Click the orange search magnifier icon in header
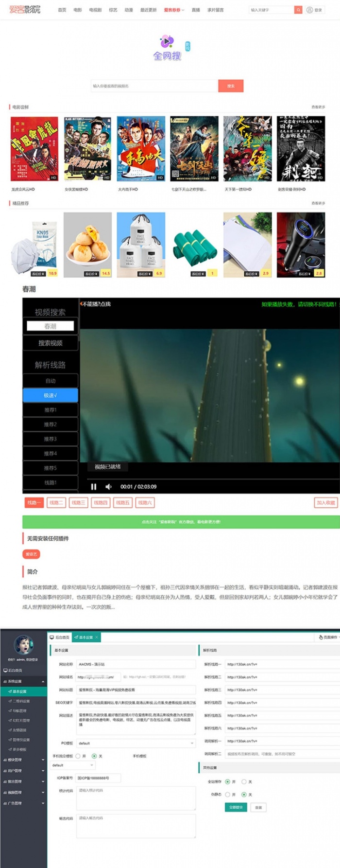This screenshot has width=340, height=868. pyautogui.click(x=298, y=10)
